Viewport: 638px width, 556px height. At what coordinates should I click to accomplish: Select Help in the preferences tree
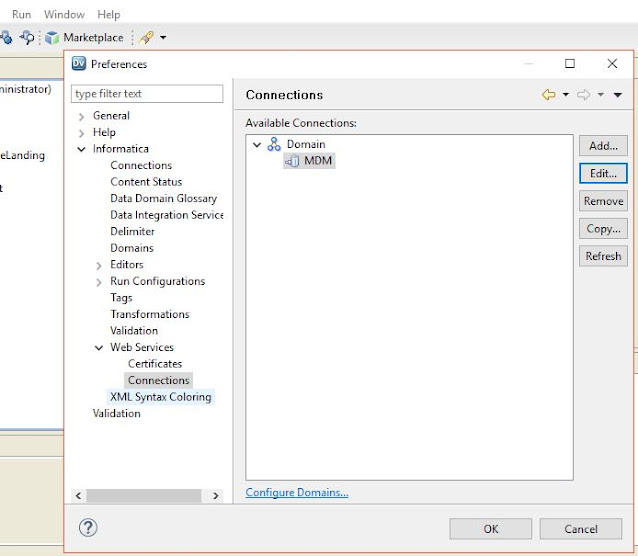104,132
